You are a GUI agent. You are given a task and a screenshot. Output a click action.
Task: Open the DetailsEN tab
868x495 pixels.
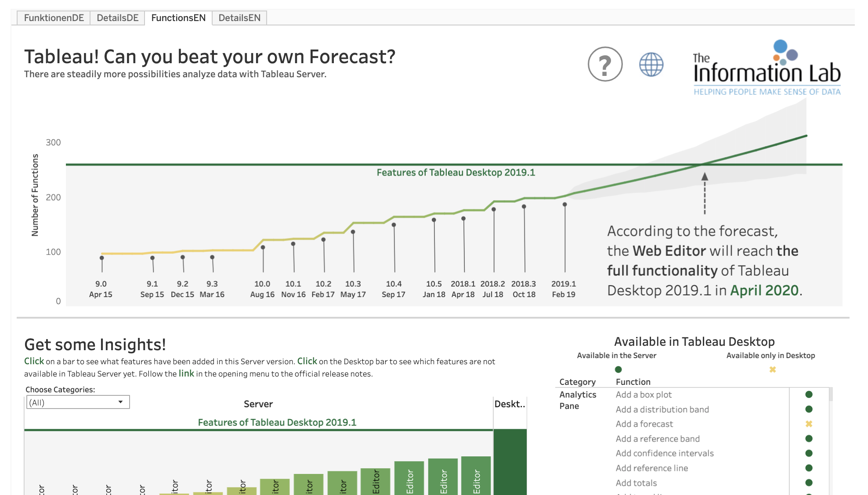[x=239, y=18]
